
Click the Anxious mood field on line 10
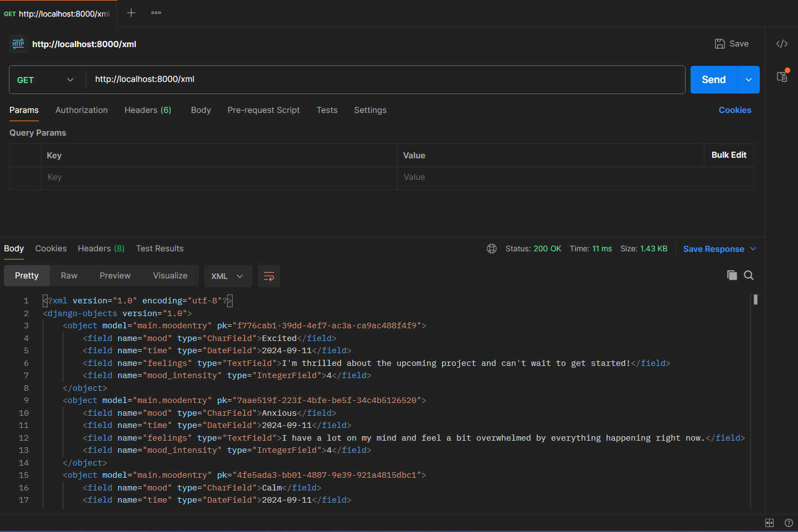coord(209,413)
